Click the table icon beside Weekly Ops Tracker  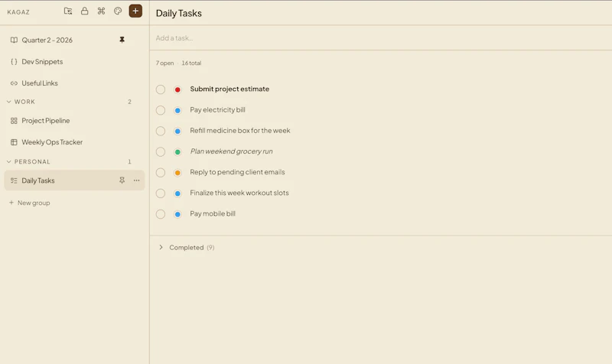[14, 142]
